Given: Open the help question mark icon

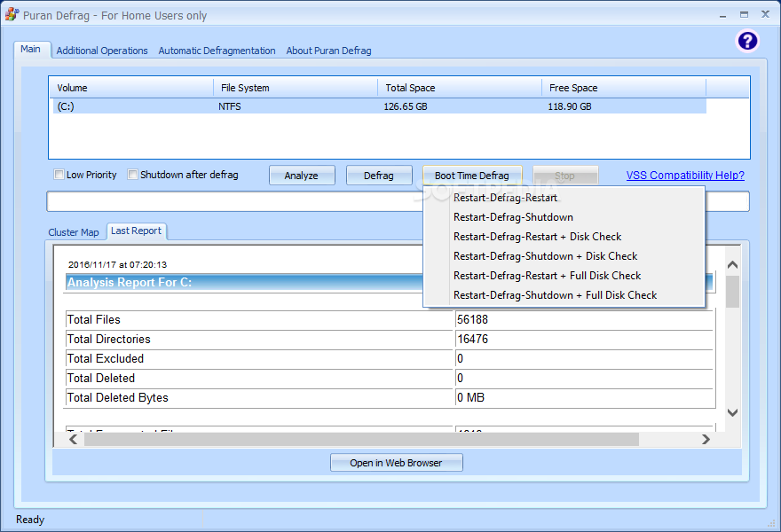Looking at the screenshot, I should point(747,41).
